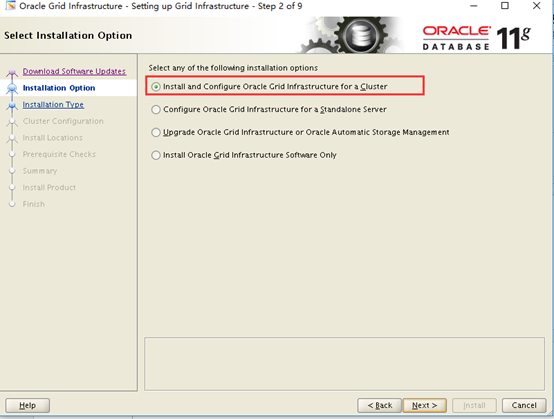
Task: Click the Install Locations step text
Action: (x=53, y=138)
